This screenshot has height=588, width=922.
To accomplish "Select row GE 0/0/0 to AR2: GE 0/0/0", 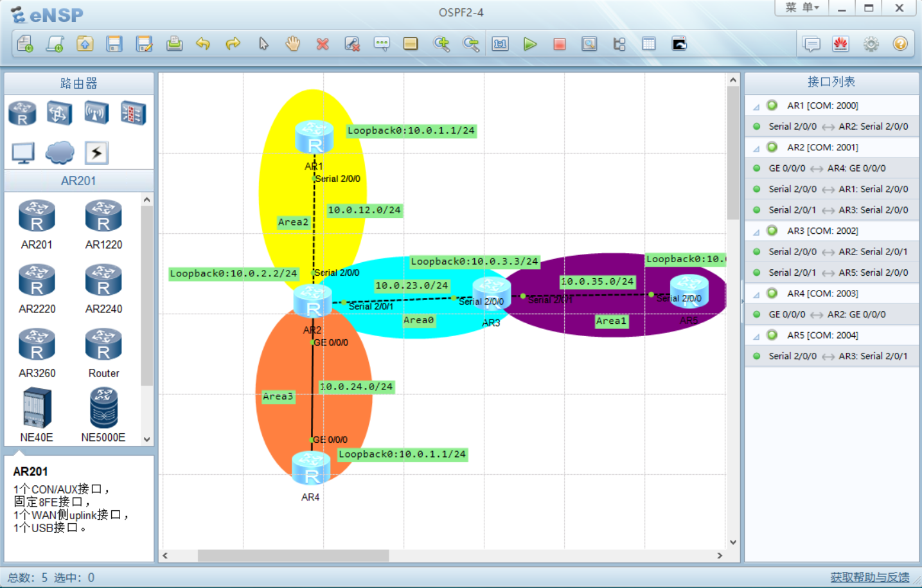I will point(831,314).
